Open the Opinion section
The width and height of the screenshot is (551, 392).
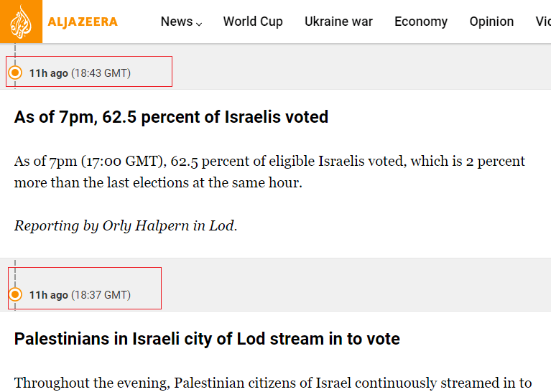[491, 22]
